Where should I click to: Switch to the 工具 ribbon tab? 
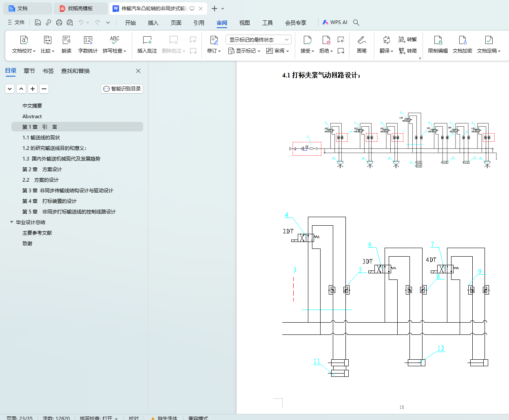(x=268, y=22)
